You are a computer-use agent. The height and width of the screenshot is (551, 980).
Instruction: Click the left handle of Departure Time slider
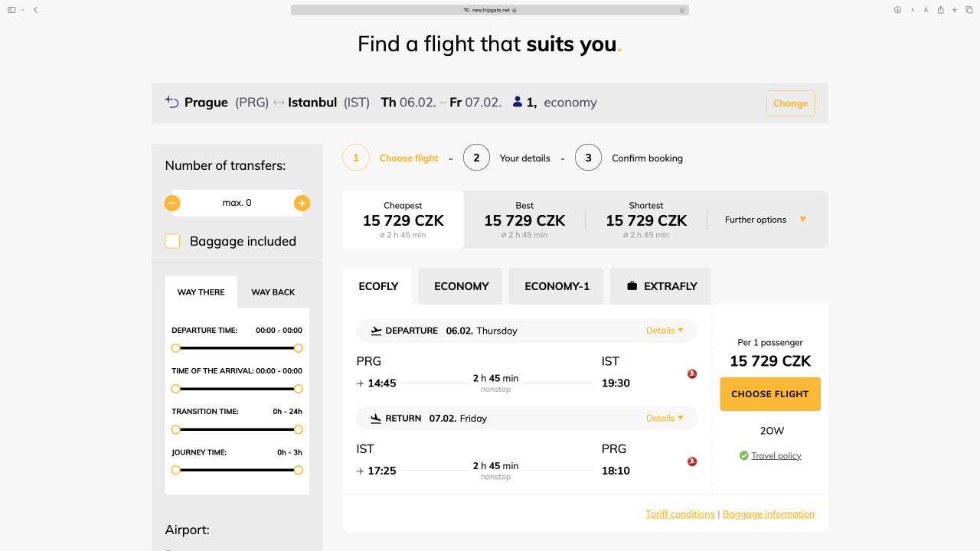click(x=176, y=348)
